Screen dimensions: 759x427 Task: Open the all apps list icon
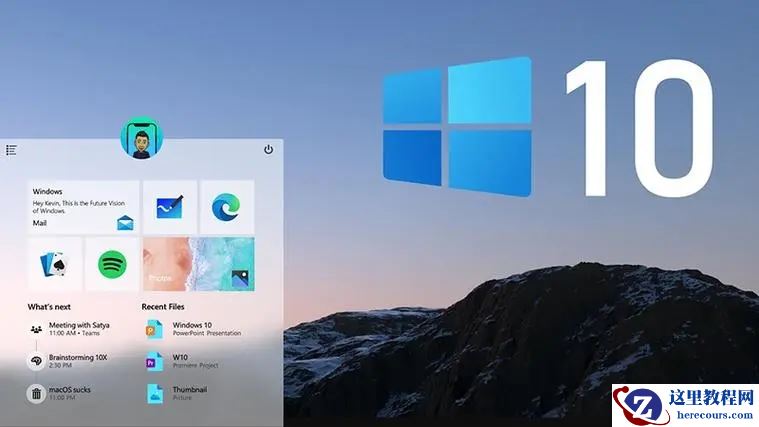click(x=11, y=150)
